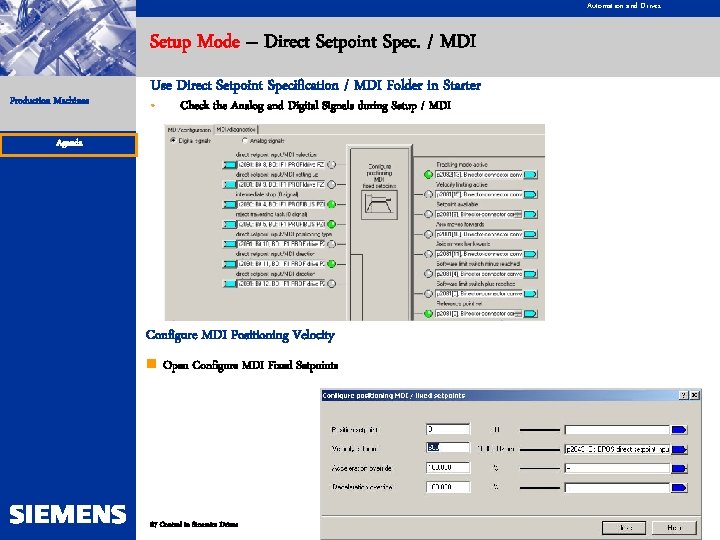Viewport: 720px width, 540px height.
Task: Click connector icon for Software limit switch minus reached
Action: (x=530, y=274)
